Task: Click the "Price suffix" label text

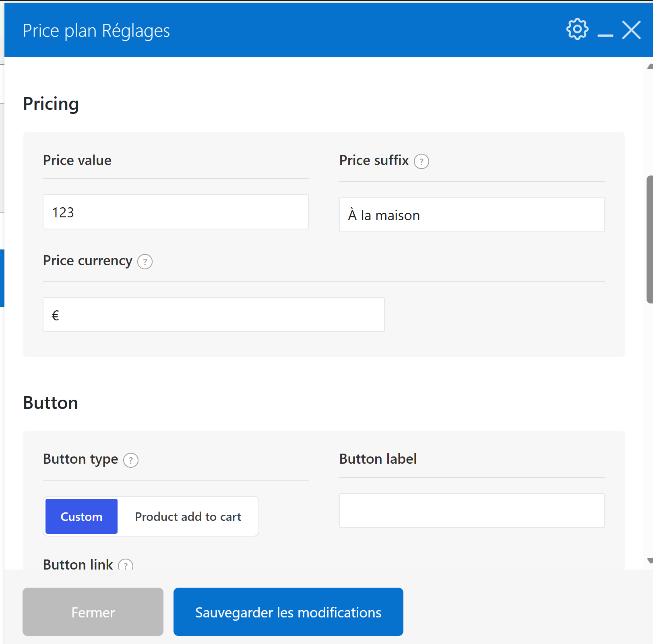Action: (374, 160)
